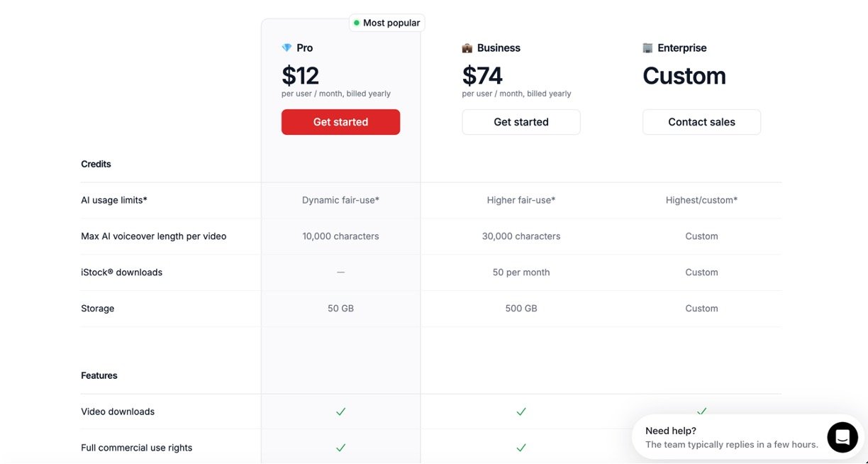Click the Dynamic fair-use* text
The height and width of the screenshot is (464, 868).
pos(340,200)
